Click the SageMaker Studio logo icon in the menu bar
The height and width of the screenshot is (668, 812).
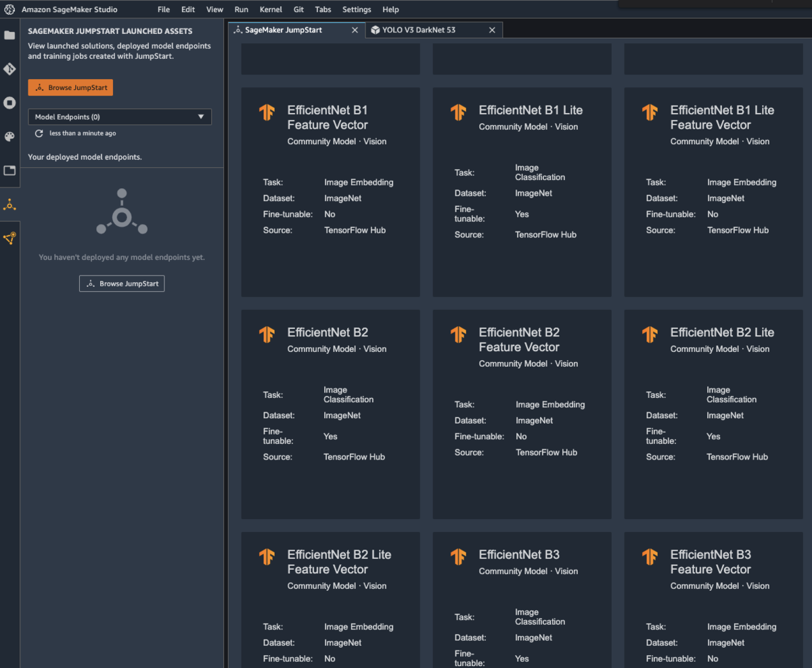(10, 9)
